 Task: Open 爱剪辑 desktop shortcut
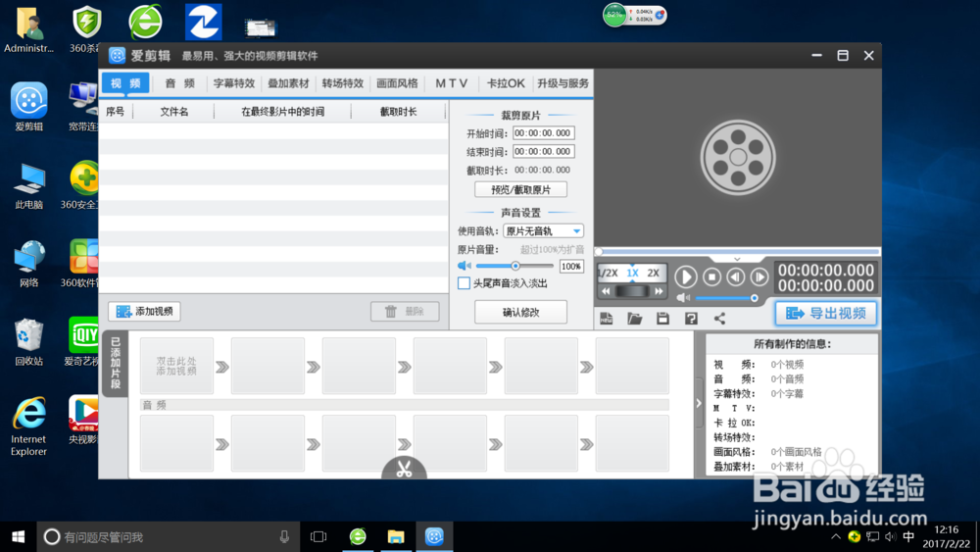pos(28,106)
